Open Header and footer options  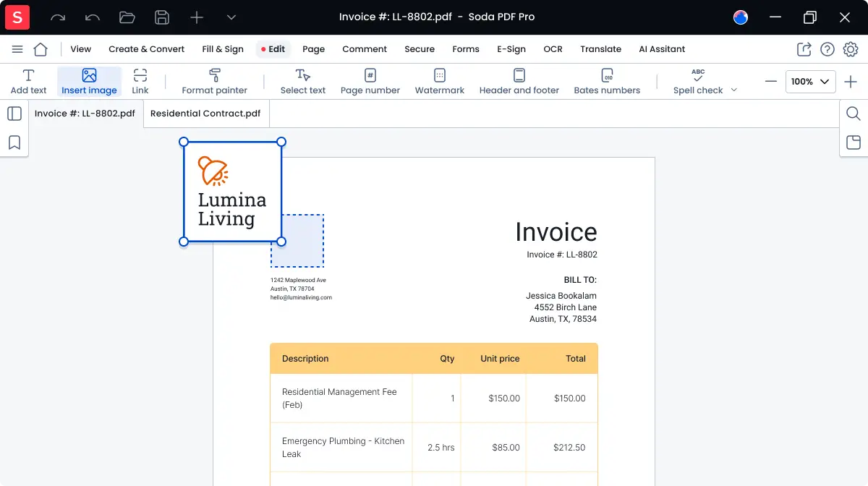coord(519,81)
